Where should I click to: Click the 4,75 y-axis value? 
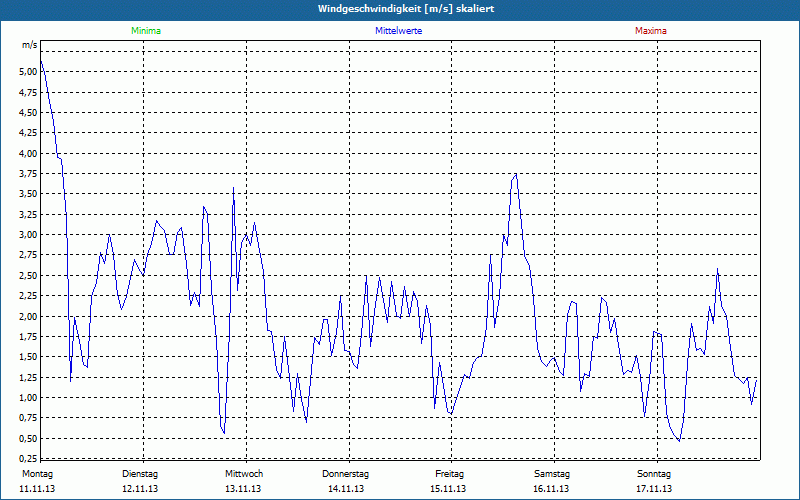point(28,92)
